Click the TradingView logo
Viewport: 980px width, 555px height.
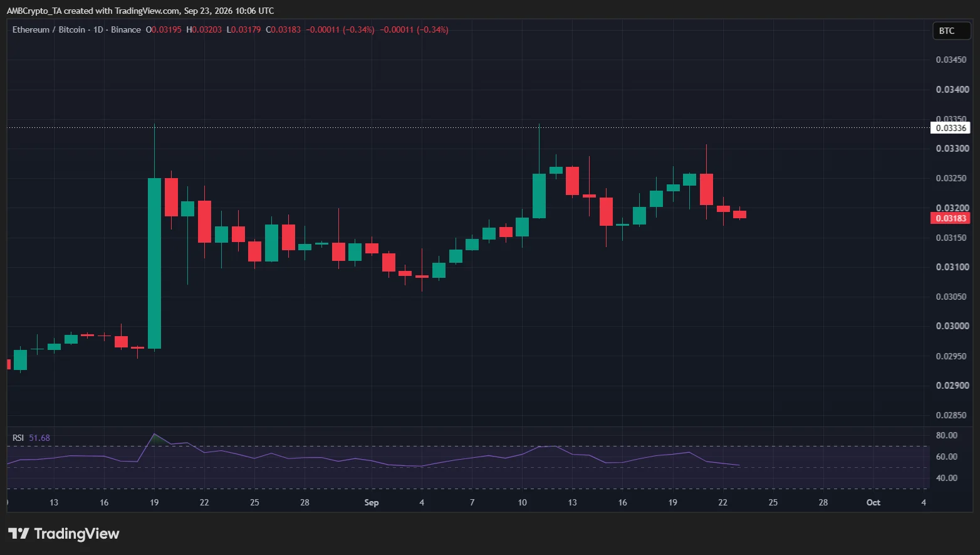(x=63, y=534)
